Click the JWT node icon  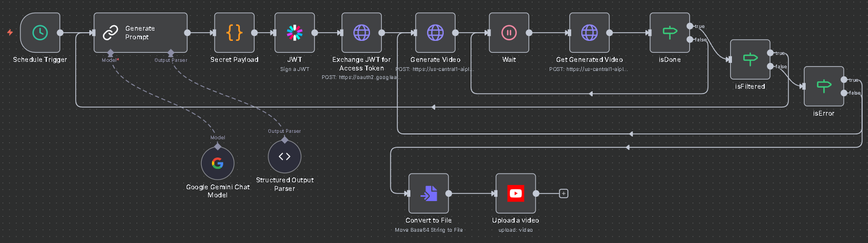(294, 33)
